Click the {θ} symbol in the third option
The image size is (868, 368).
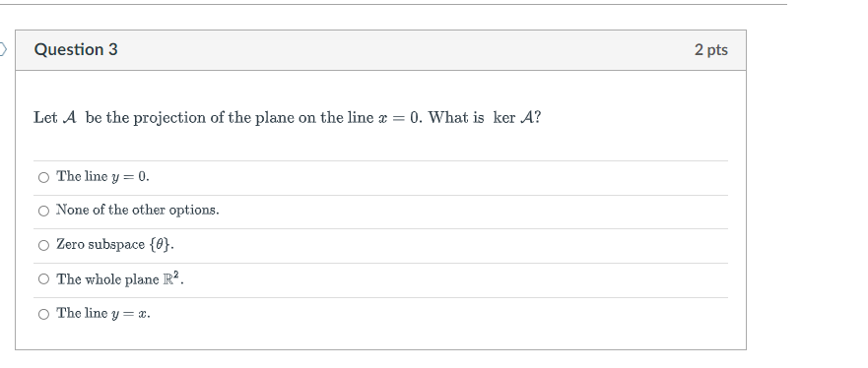(160, 245)
